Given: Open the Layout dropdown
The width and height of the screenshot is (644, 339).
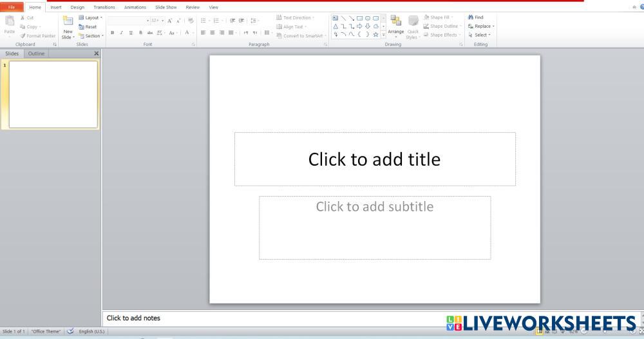Looking at the screenshot, I should pyautogui.click(x=90, y=18).
